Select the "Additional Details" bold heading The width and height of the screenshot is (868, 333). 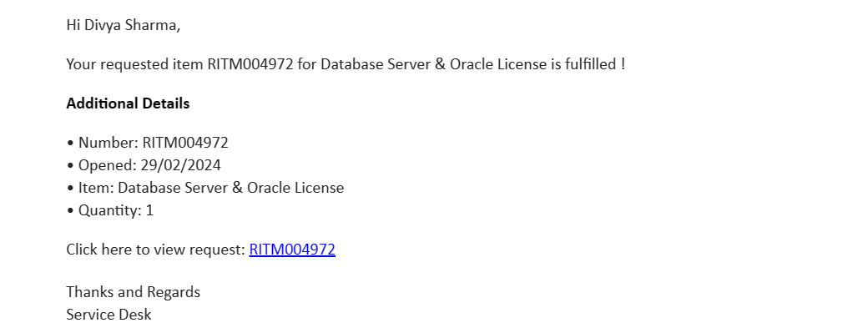pyautogui.click(x=128, y=103)
